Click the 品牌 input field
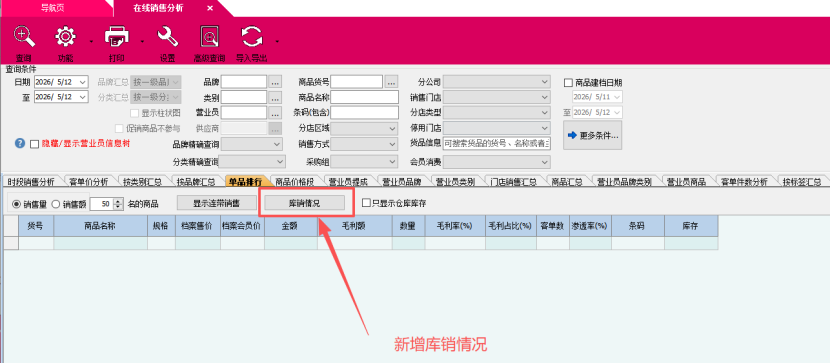This screenshot has height=363, width=830. [x=244, y=82]
